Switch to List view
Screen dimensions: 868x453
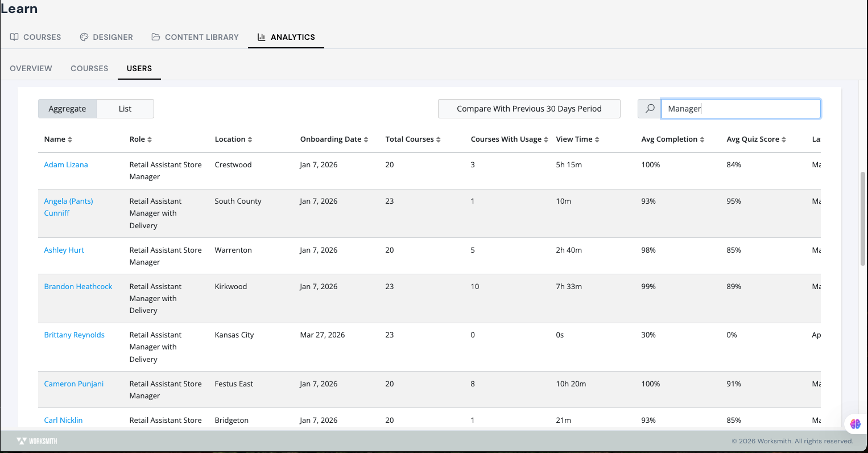tap(125, 109)
